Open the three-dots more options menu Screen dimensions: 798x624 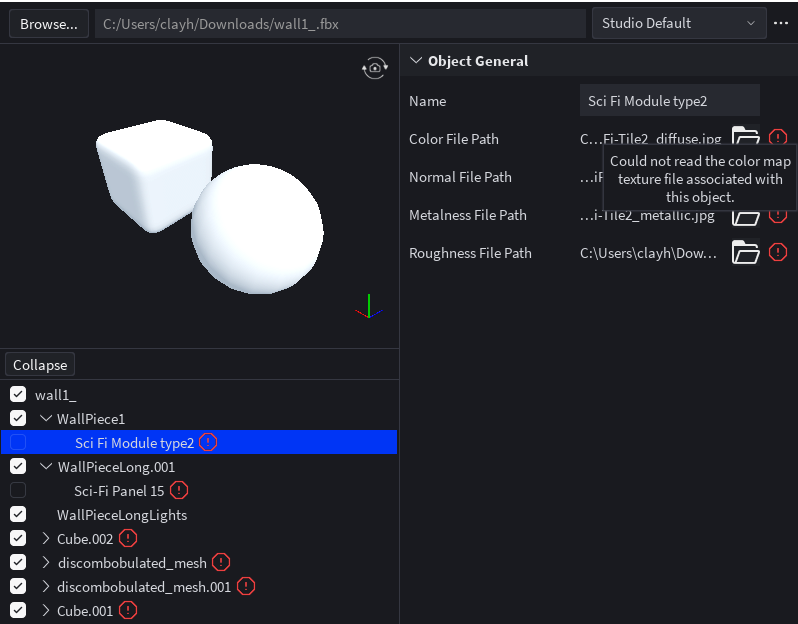tap(781, 23)
